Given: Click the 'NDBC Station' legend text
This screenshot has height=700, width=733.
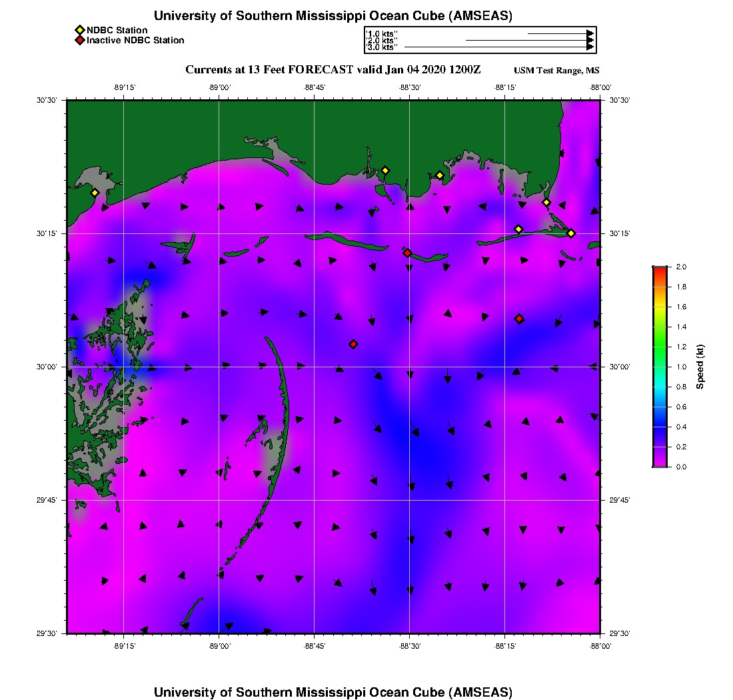Looking at the screenshot, I should click(x=117, y=30).
